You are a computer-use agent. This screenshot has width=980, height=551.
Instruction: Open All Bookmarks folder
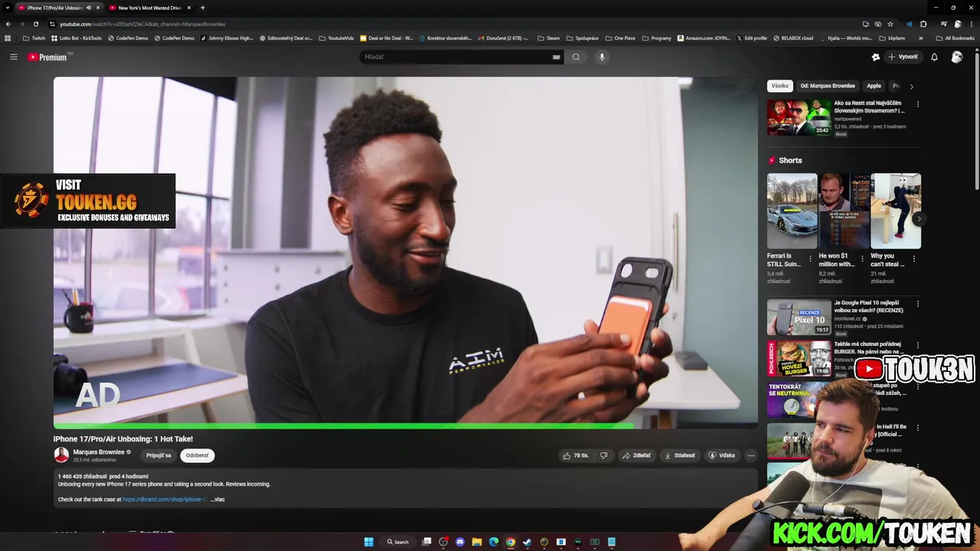pos(955,38)
